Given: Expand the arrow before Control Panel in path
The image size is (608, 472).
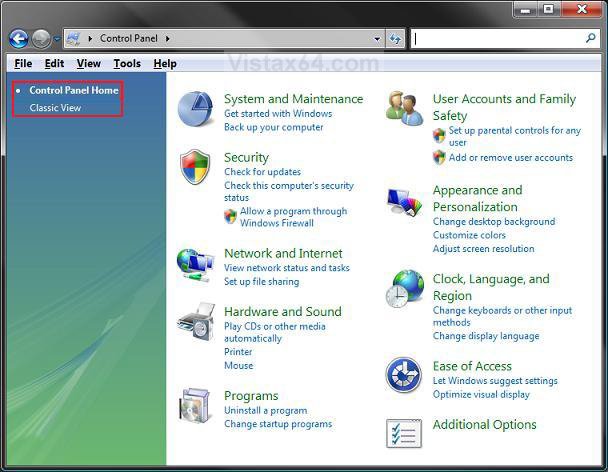Looking at the screenshot, I should coord(90,38).
